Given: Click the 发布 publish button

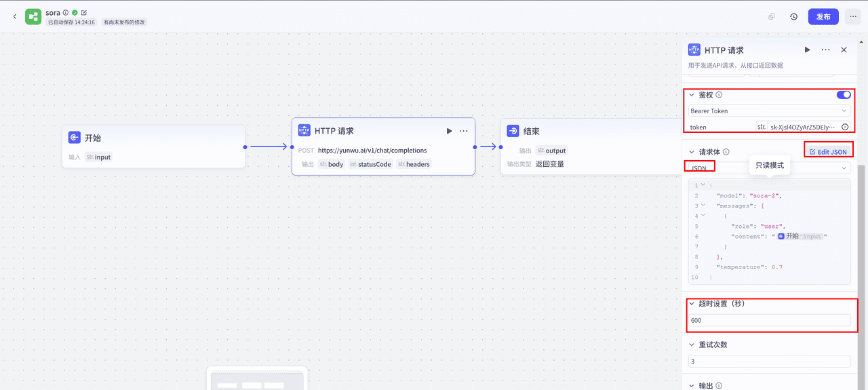Looking at the screenshot, I should click(x=823, y=17).
